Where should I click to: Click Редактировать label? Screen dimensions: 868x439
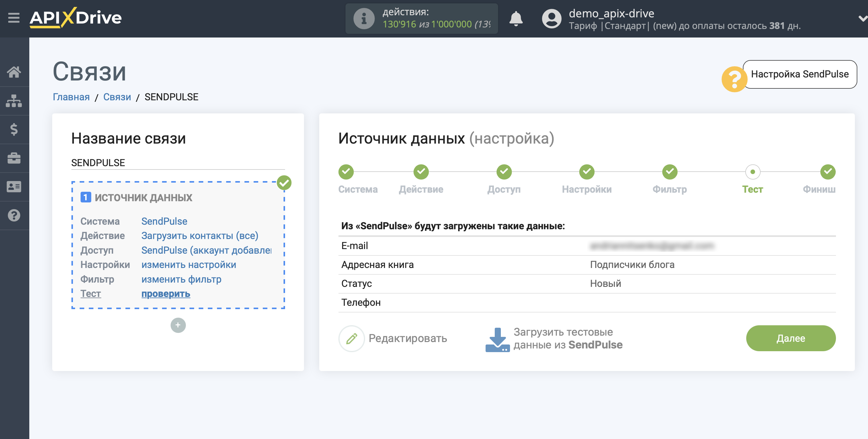408,338
